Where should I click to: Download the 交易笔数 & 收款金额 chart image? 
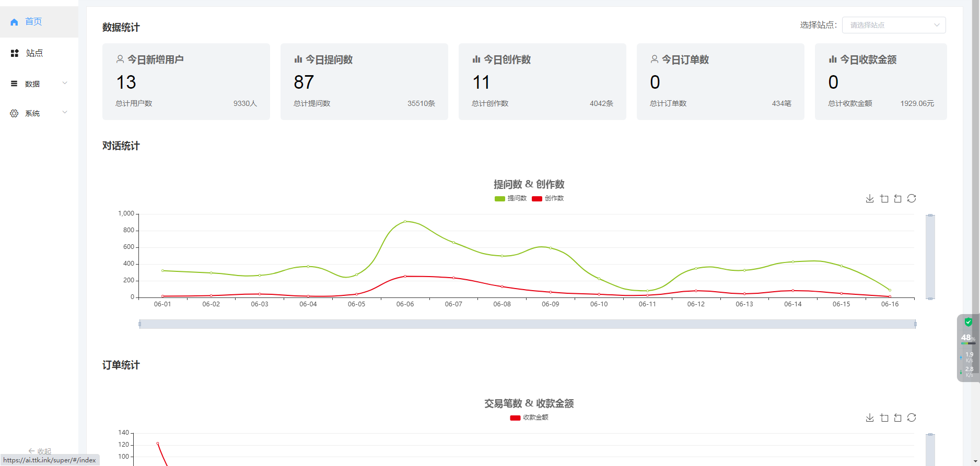click(870, 417)
